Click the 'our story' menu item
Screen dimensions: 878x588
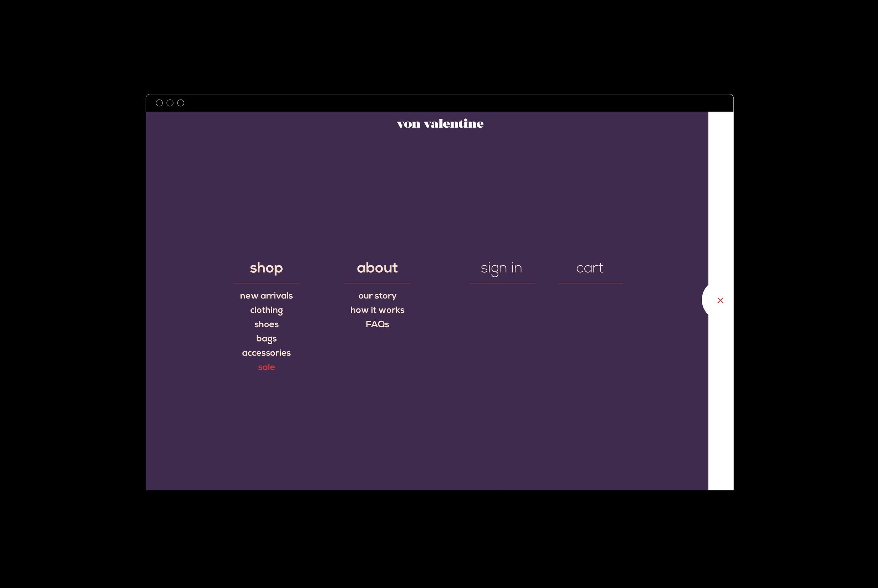pyautogui.click(x=377, y=295)
